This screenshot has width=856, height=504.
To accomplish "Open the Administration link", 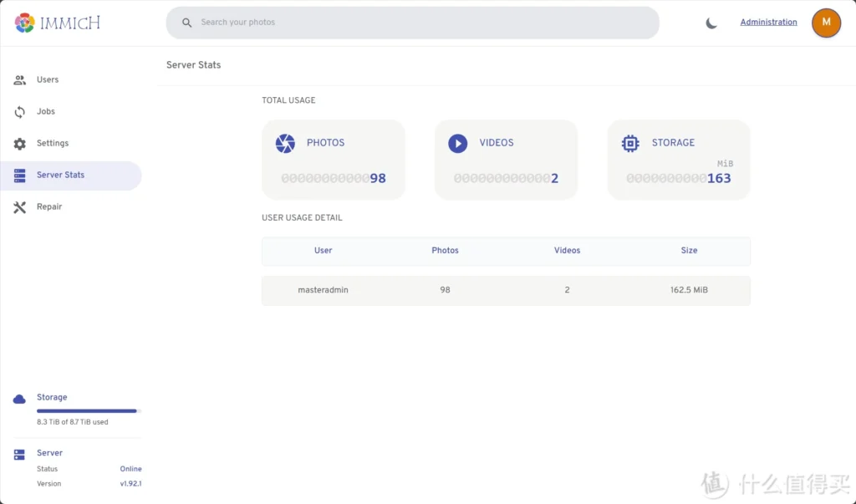I will pyautogui.click(x=768, y=23).
